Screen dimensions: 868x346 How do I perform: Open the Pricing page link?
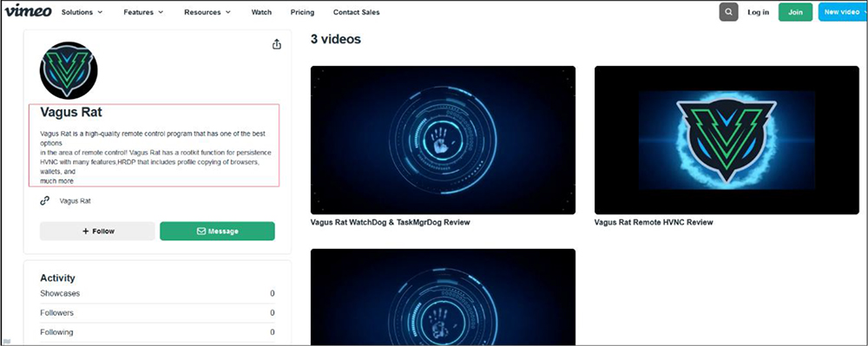(x=302, y=12)
